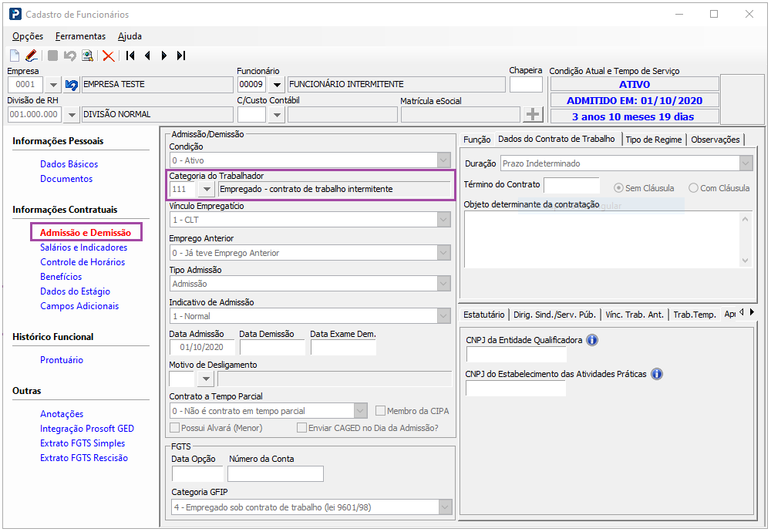Click the Término do Contrato field

point(572,185)
